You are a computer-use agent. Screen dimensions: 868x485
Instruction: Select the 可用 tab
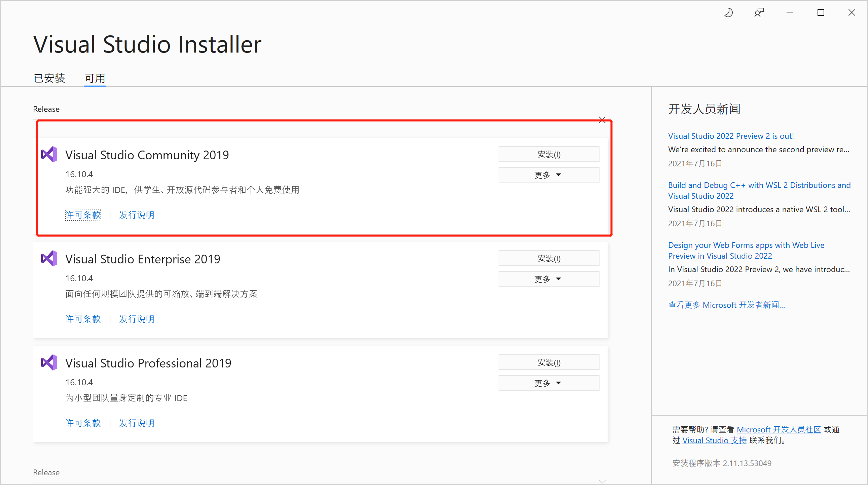pos(95,78)
